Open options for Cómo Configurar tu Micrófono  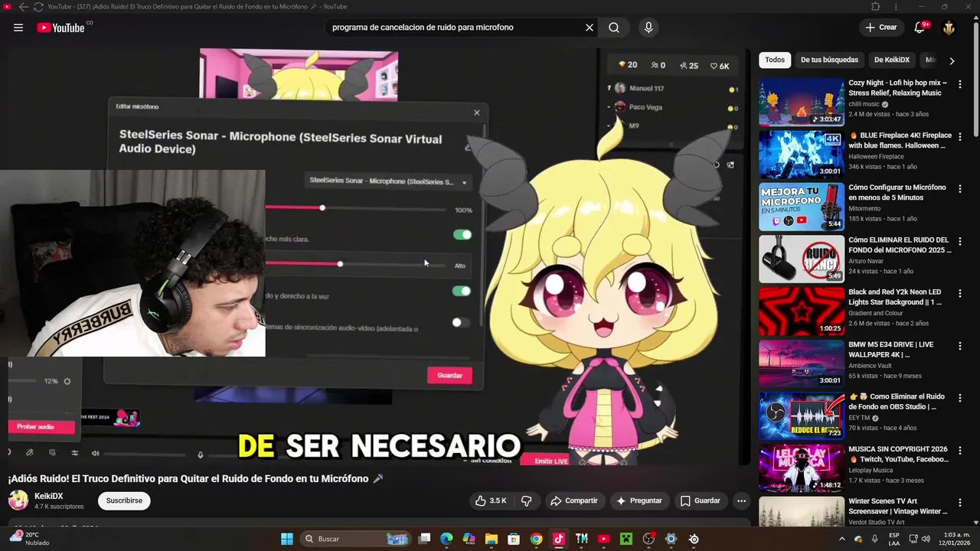coord(960,188)
